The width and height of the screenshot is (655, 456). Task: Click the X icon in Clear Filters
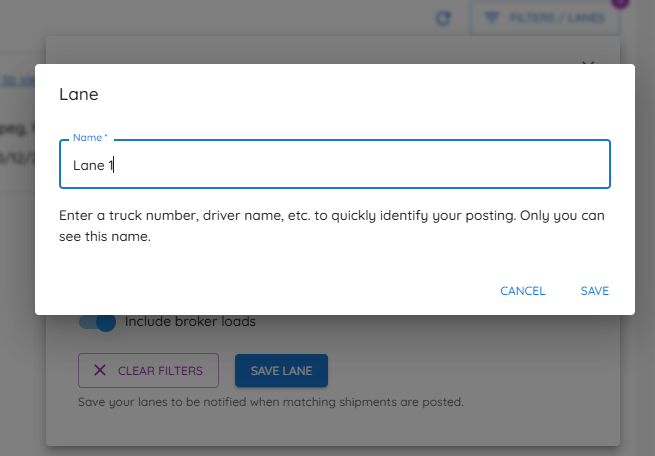(x=100, y=370)
